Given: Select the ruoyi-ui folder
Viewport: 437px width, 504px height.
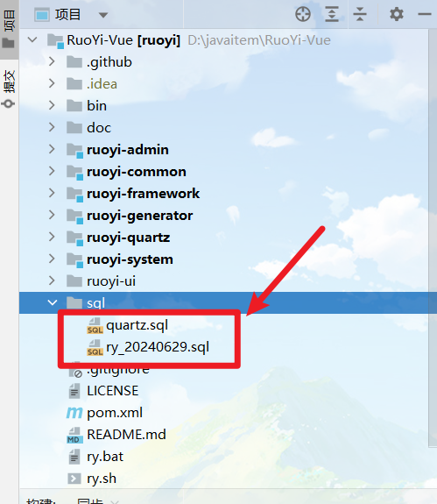Looking at the screenshot, I should 111,281.
